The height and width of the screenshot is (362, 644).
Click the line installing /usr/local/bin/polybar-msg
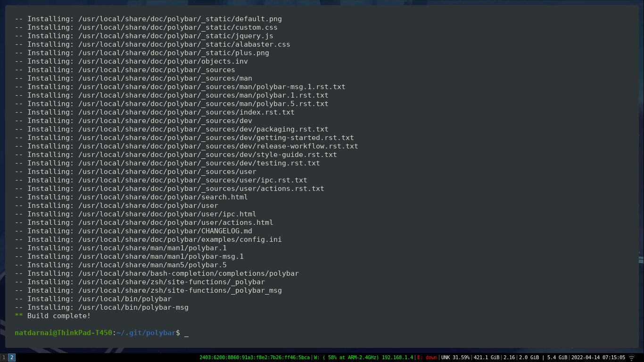[101, 307]
